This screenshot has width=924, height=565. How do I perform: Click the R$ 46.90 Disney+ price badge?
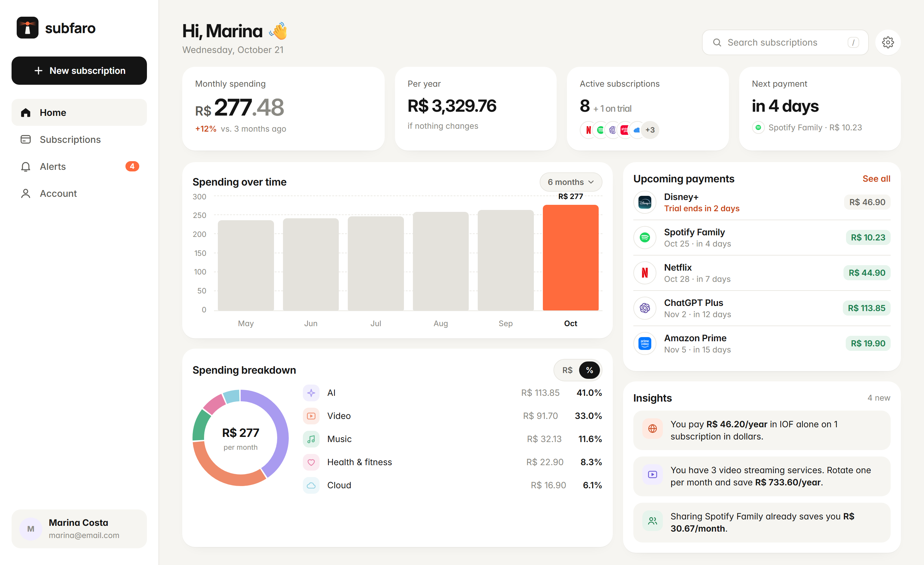coord(867,202)
